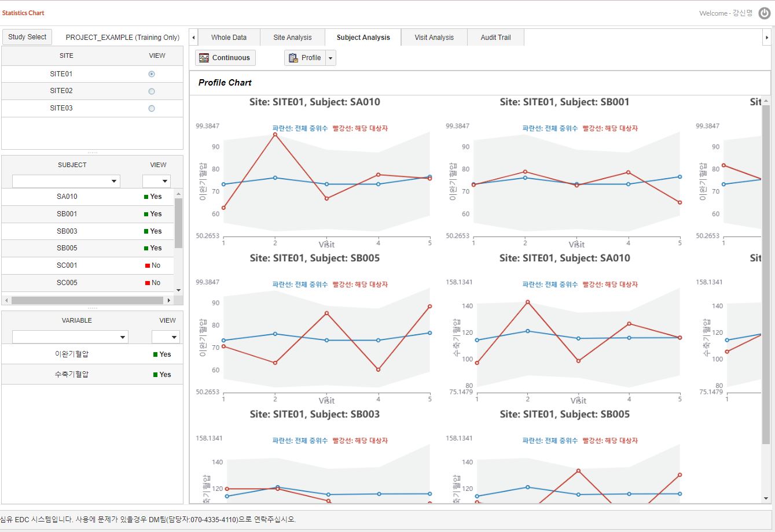Click the tab strip right scroll arrow

pyautogui.click(x=767, y=38)
